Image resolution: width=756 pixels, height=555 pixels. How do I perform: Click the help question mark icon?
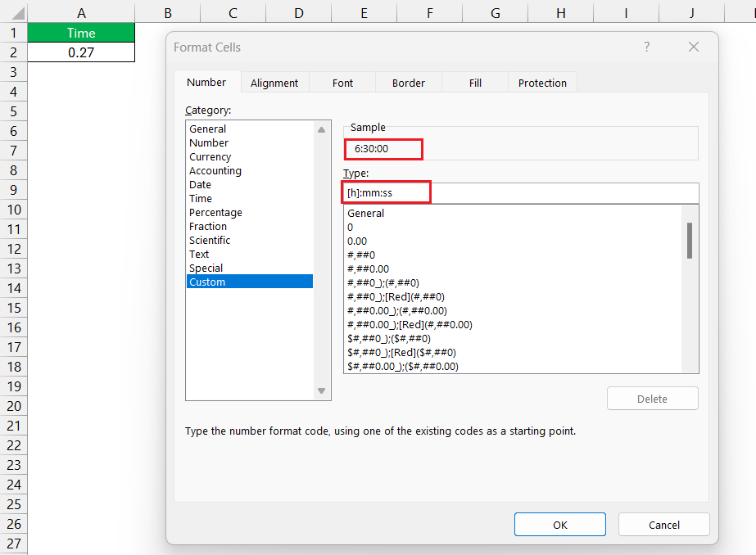(x=646, y=47)
